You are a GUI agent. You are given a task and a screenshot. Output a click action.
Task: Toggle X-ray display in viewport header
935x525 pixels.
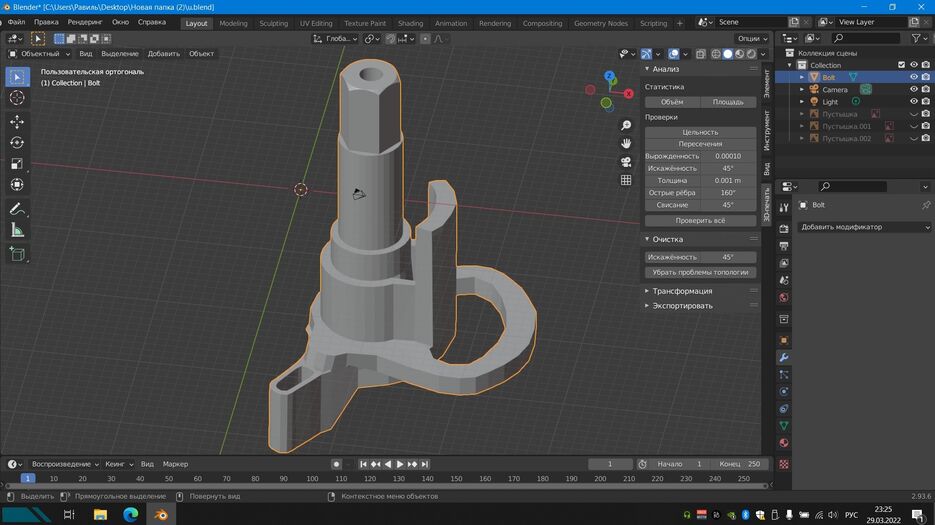pos(701,54)
